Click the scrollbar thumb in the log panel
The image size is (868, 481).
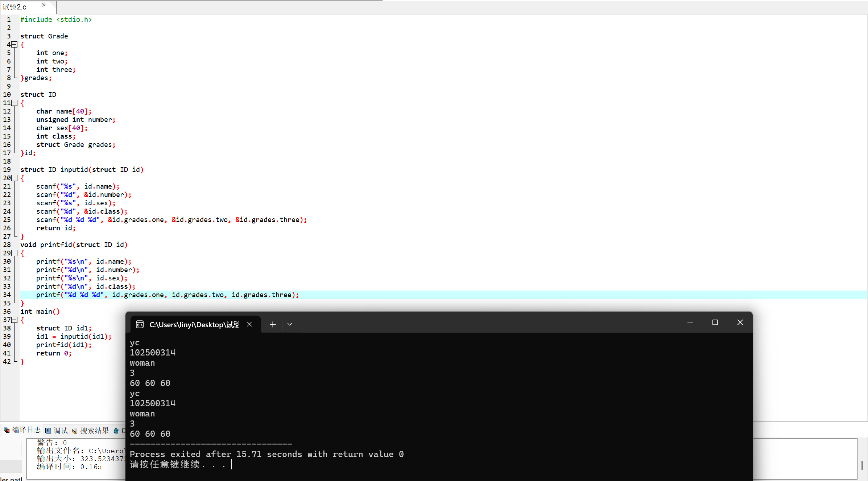pos(862,465)
